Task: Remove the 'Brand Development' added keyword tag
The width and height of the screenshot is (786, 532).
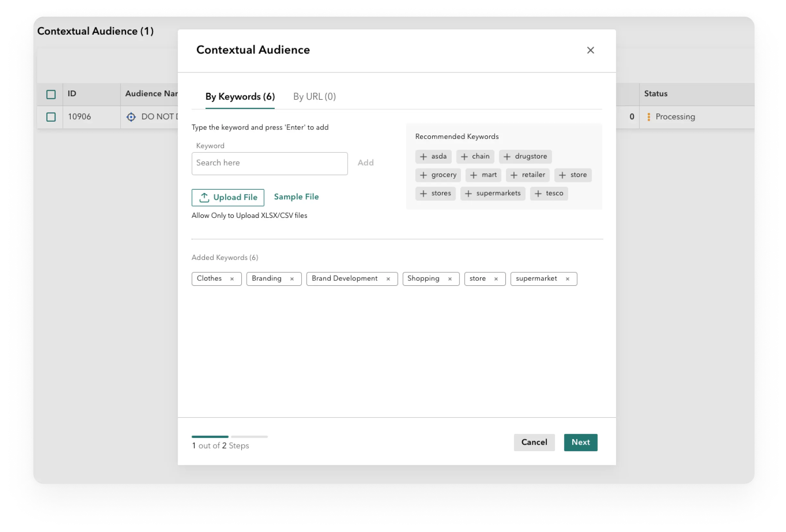Action: pyautogui.click(x=389, y=279)
